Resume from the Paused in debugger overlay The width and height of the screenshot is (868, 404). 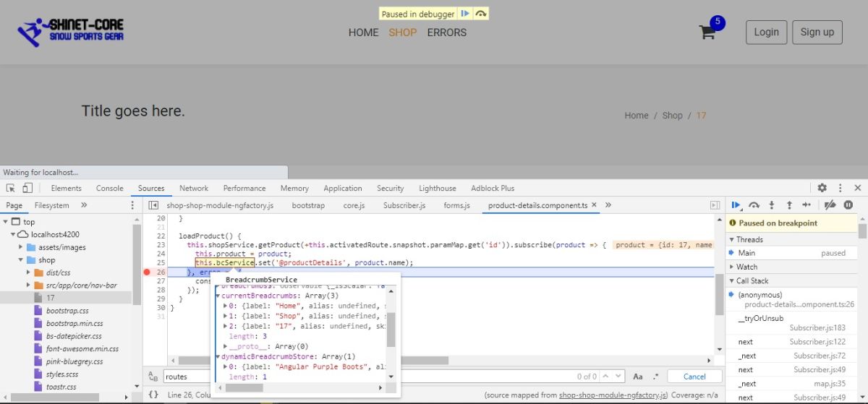466,14
